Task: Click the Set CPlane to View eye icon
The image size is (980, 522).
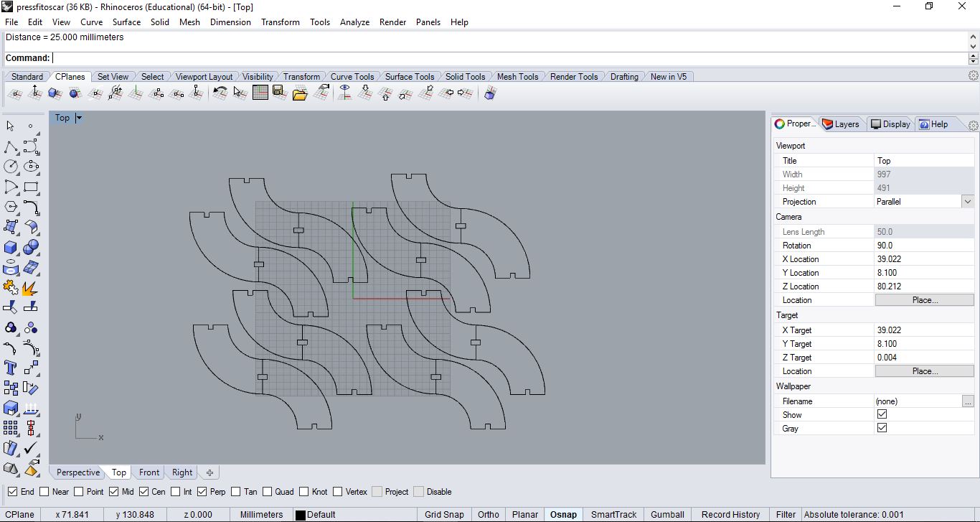Action: click(346, 93)
